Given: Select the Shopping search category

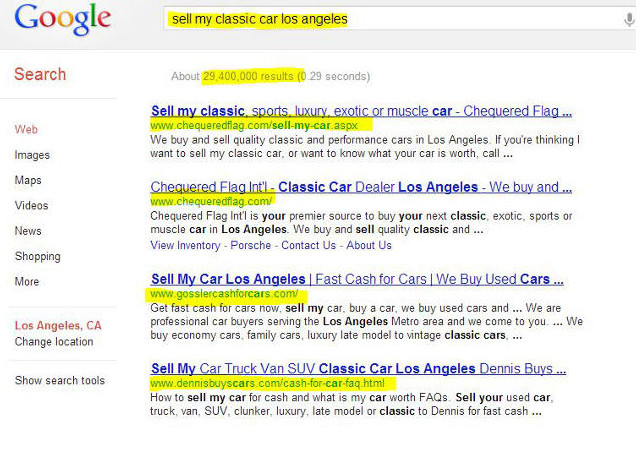Looking at the screenshot, I should tap(37, 256).
